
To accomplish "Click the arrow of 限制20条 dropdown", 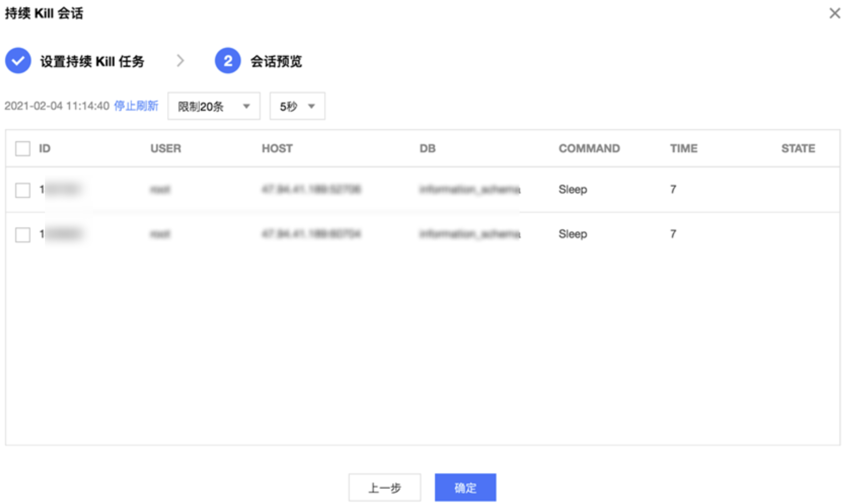I will click(247, 106).
